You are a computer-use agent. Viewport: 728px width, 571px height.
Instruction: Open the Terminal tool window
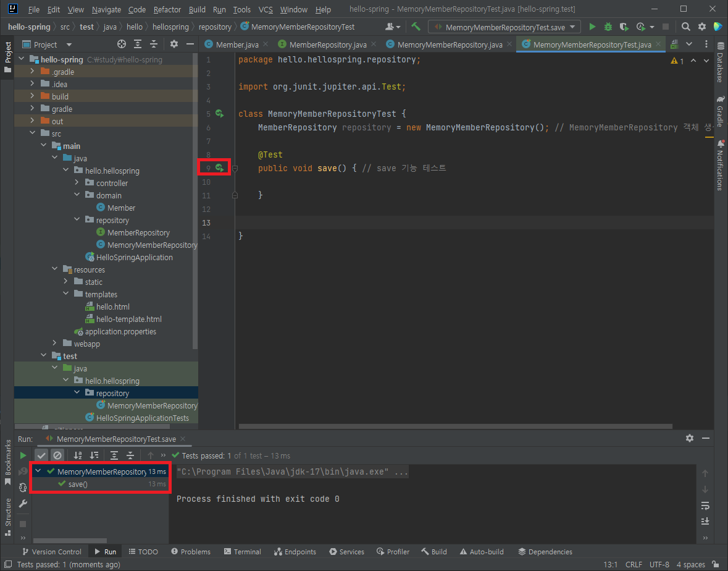click(242, 551)
